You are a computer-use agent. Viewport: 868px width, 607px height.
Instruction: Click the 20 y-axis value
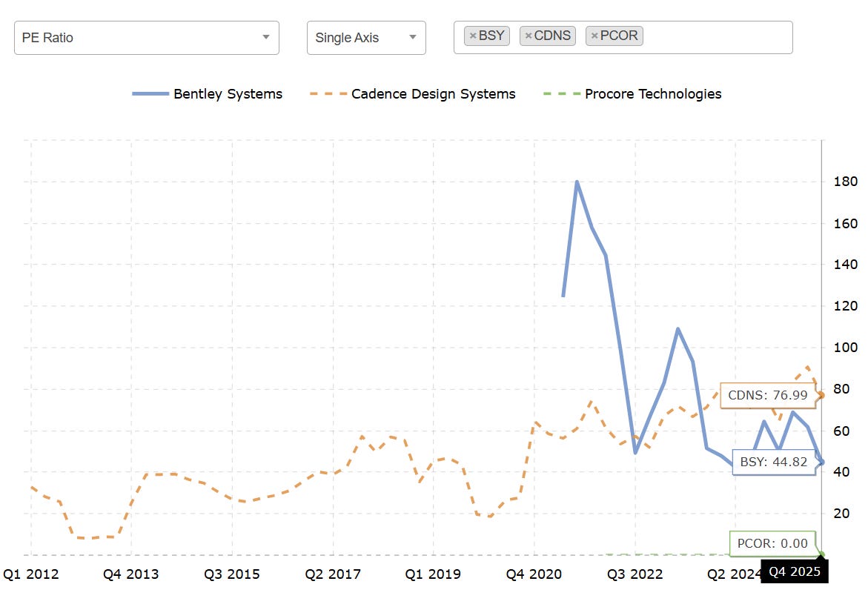pyautogui.click(x=841, y=514)
